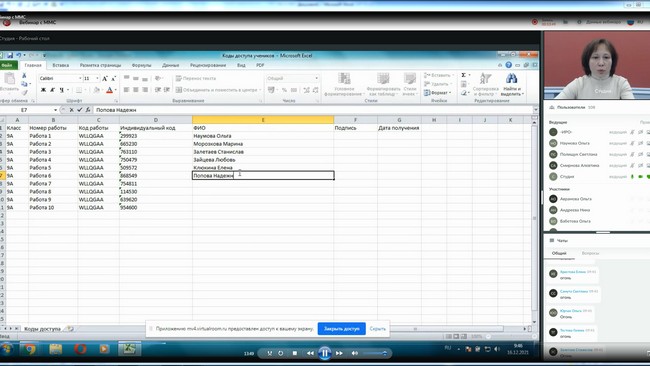650x366 pixels.
Task: Toggle italic К formatting
Action: pyautogui.click(x=52, y=90)
